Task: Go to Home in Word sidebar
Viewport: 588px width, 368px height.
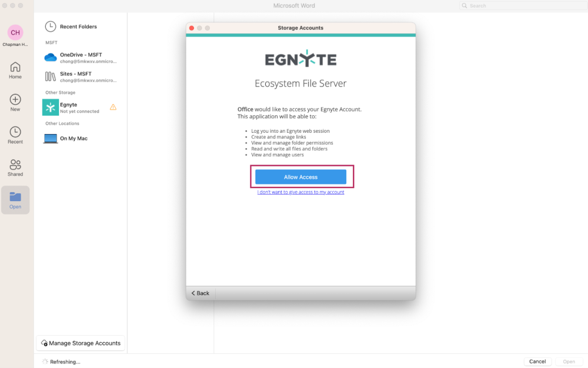Action: 15,71
